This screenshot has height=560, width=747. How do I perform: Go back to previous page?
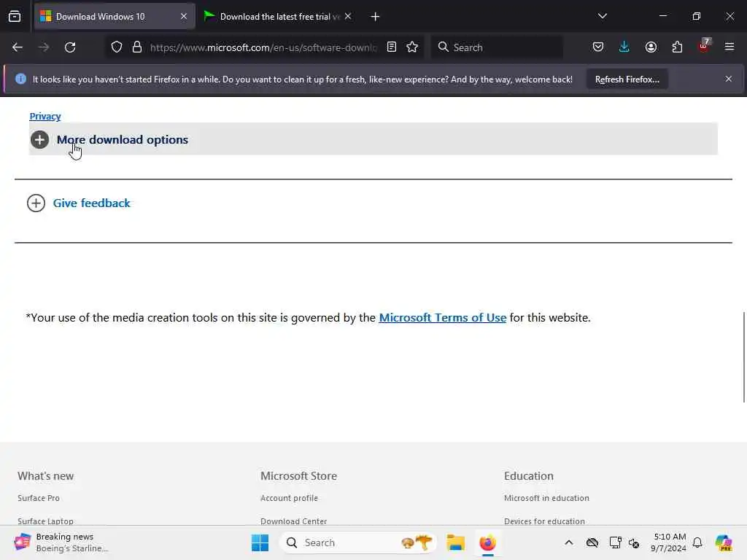(x=18, y=47)
